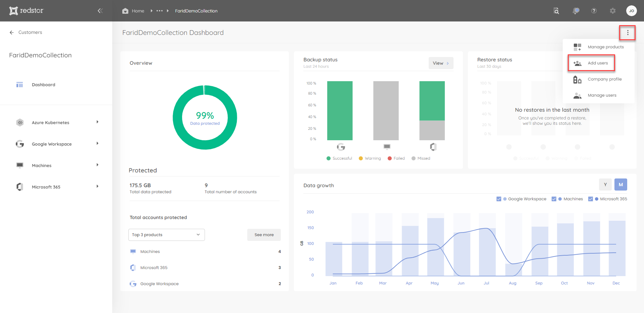Click Google Workspace icon in accounts list

(x=133, y=284)
